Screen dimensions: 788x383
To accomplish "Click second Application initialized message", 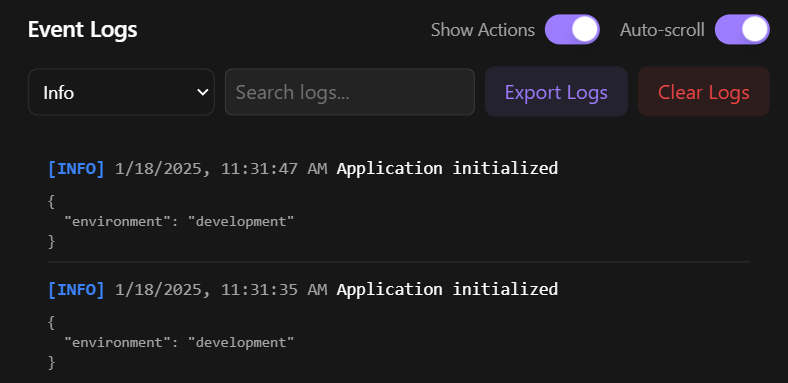I will click(447, 290).
